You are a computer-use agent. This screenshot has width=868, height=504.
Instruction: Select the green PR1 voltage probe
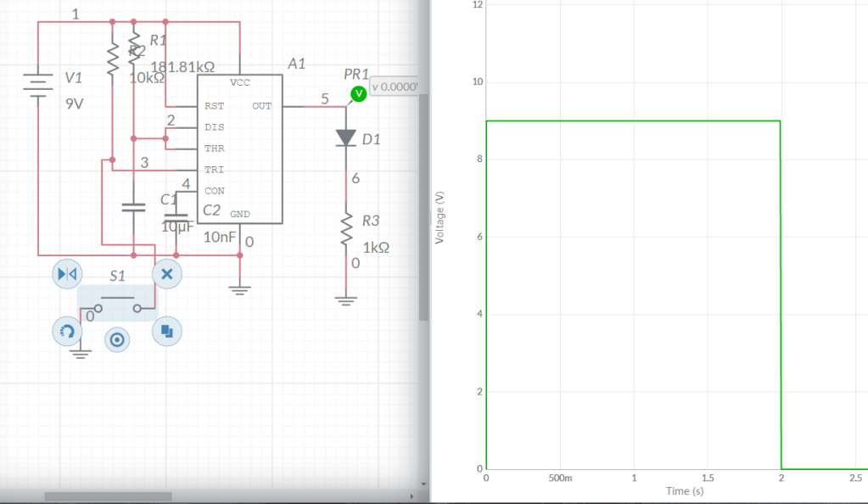click(358, 92)
